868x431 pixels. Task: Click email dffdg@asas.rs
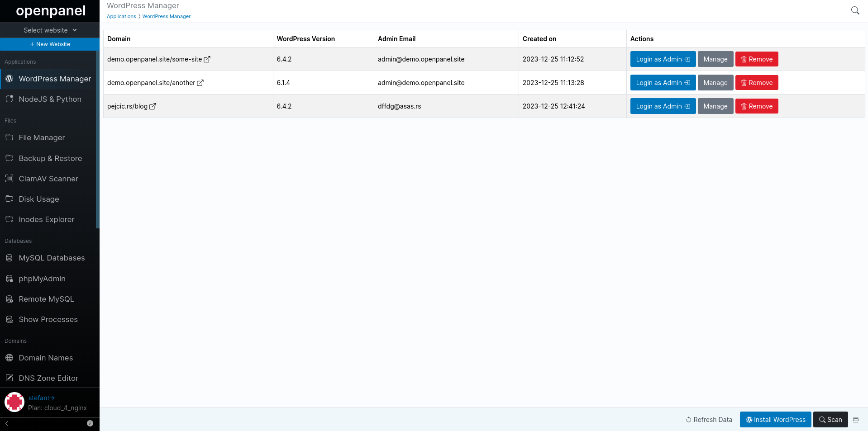coord(400,106)
